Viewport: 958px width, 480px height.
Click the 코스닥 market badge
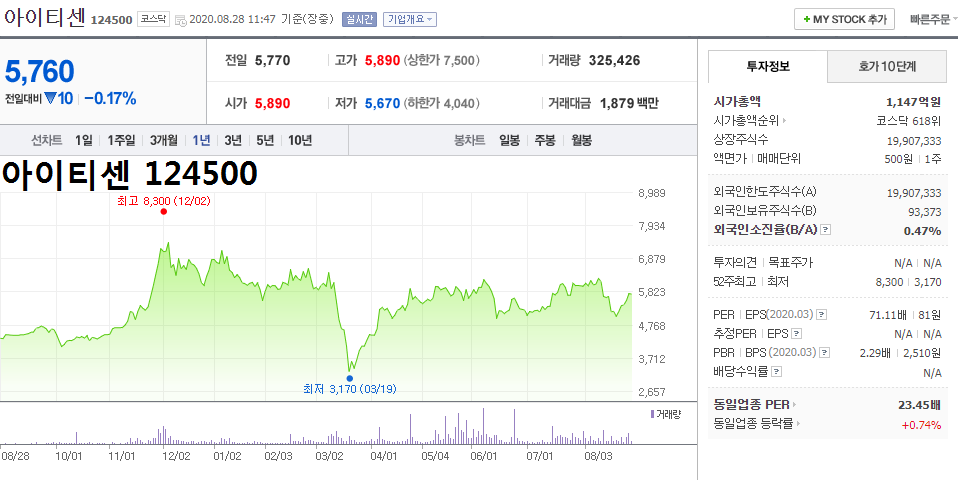153,20
